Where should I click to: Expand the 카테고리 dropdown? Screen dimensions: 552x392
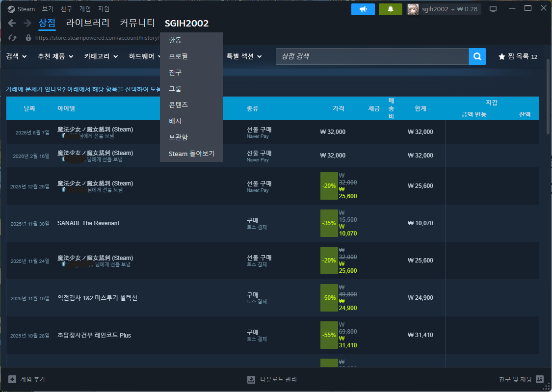pyautogui.click(x=101, y=56)
